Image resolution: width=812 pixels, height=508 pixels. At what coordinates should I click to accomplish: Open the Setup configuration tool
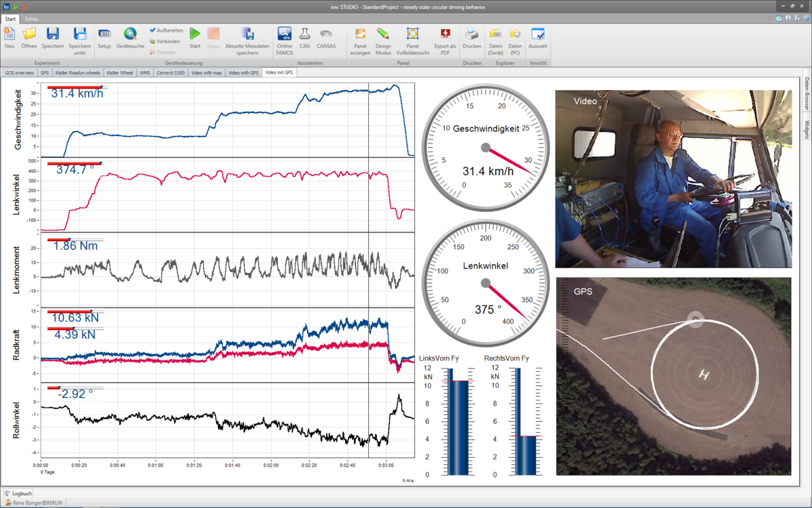pos(104,39)
